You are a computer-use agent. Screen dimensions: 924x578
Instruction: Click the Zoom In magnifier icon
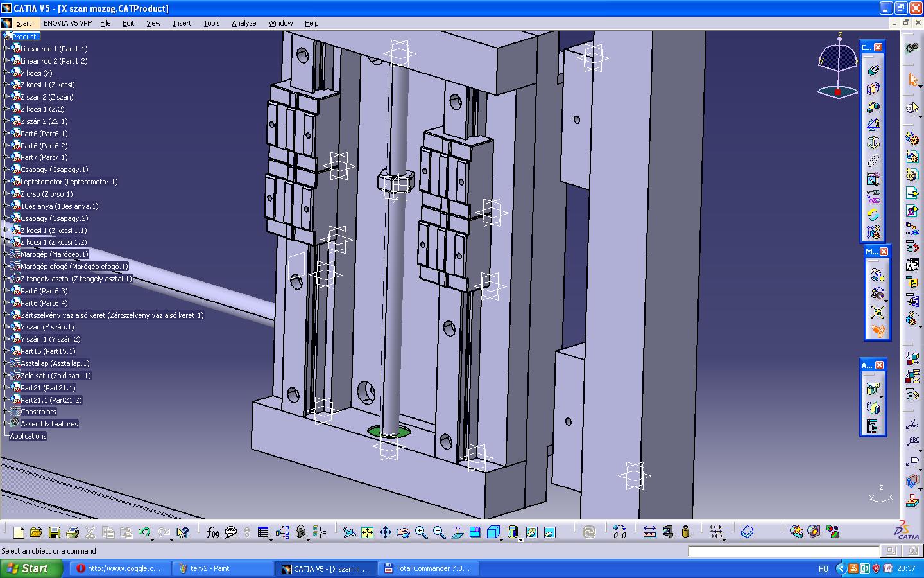[421, 532]
